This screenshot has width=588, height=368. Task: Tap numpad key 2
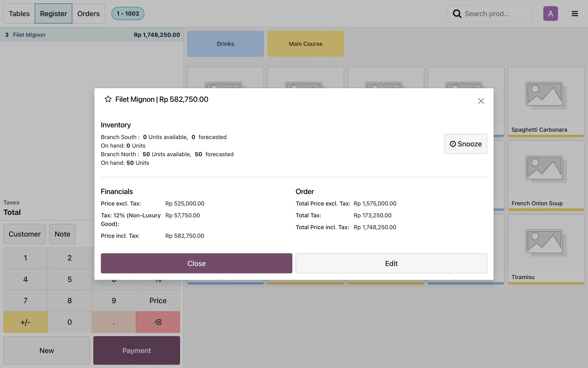coord(69,258)
